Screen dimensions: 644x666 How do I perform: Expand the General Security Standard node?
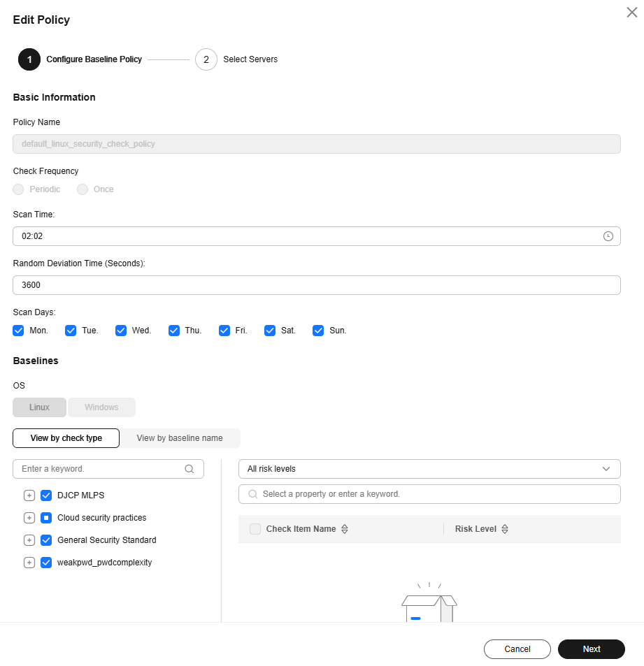[x=29, y=540]
